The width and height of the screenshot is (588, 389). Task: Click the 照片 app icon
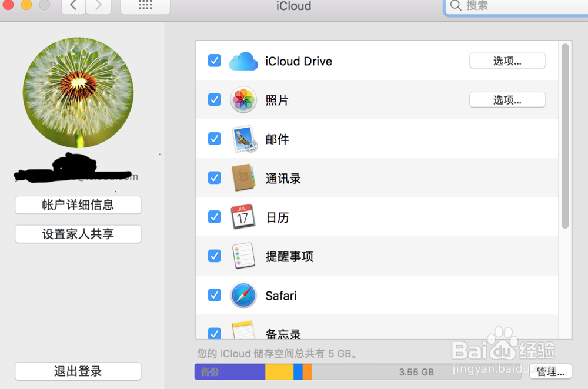coord(243,100)
